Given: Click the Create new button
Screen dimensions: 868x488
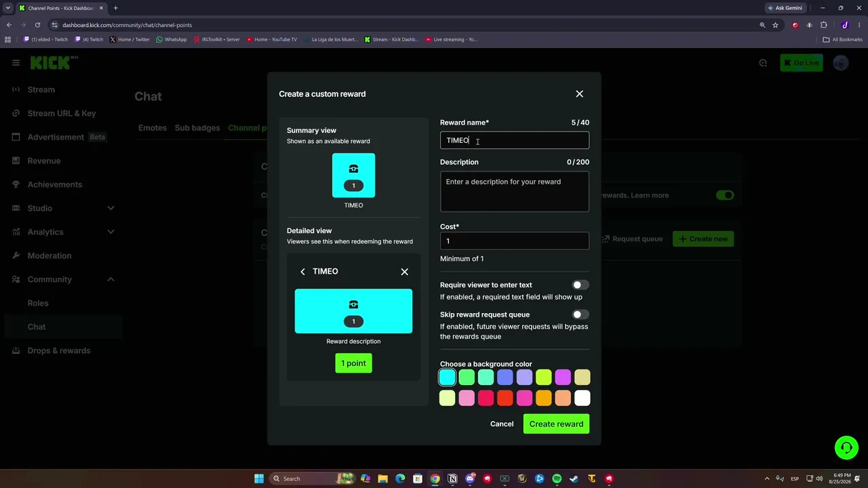Looking at the screenshot, I should pos(703,239).
